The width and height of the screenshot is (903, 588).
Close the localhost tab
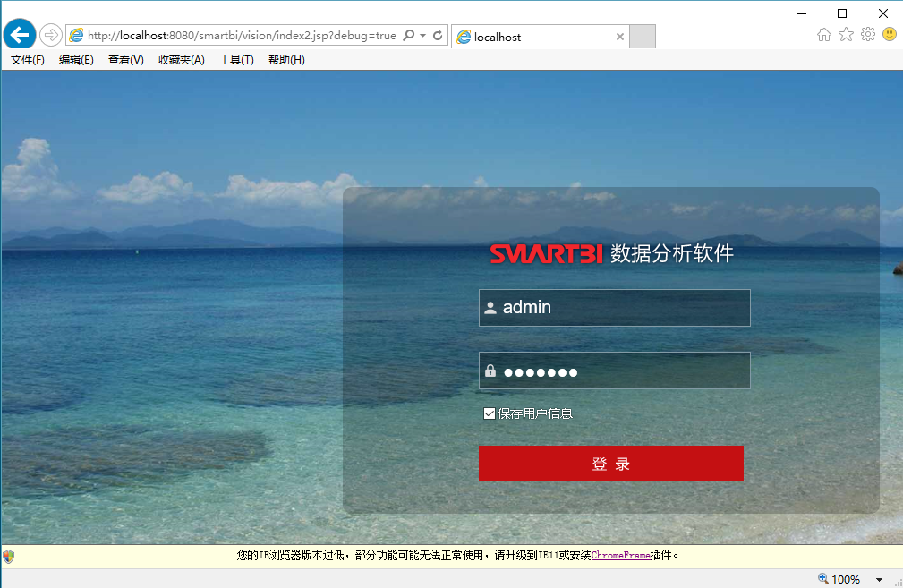tap(619, 37)
